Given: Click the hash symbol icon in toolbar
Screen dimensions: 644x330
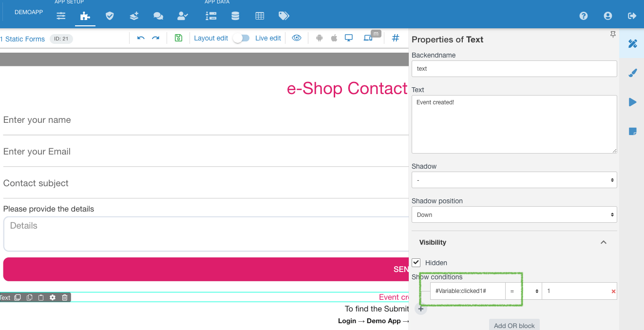Looking at the screenshot, I should click(396, 38).
